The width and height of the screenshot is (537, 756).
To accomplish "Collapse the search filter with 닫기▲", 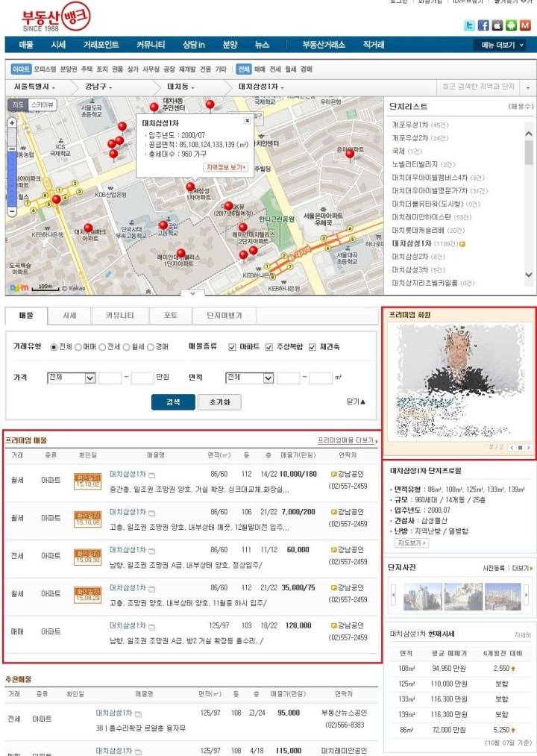I will 356,402.
